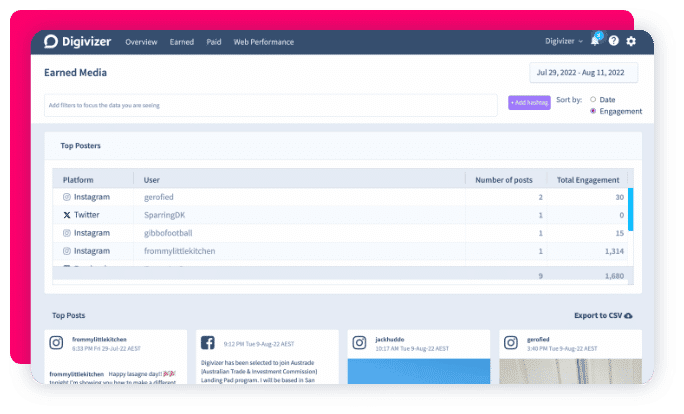Sort by the Total Engagement column header
684x414 pixels.
coord(588,180)
